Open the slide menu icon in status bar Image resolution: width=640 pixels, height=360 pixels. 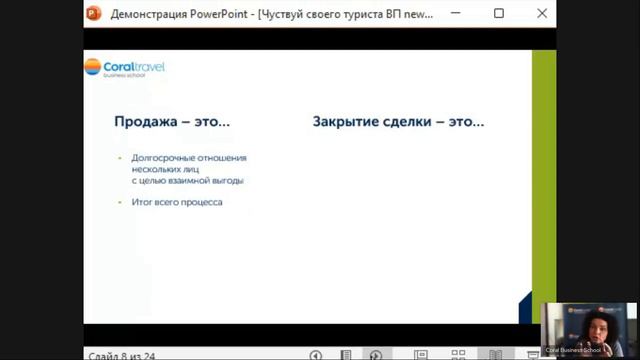[346, 355]
